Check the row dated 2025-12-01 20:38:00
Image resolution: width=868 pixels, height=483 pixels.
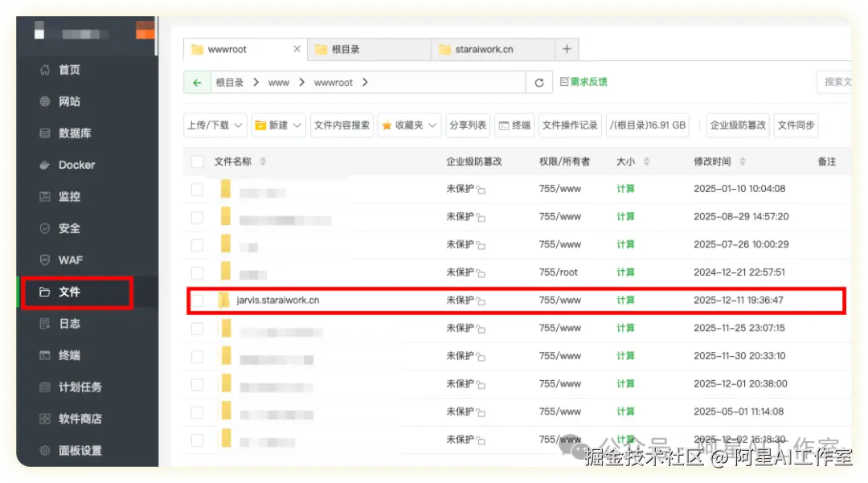click(197, 384)
